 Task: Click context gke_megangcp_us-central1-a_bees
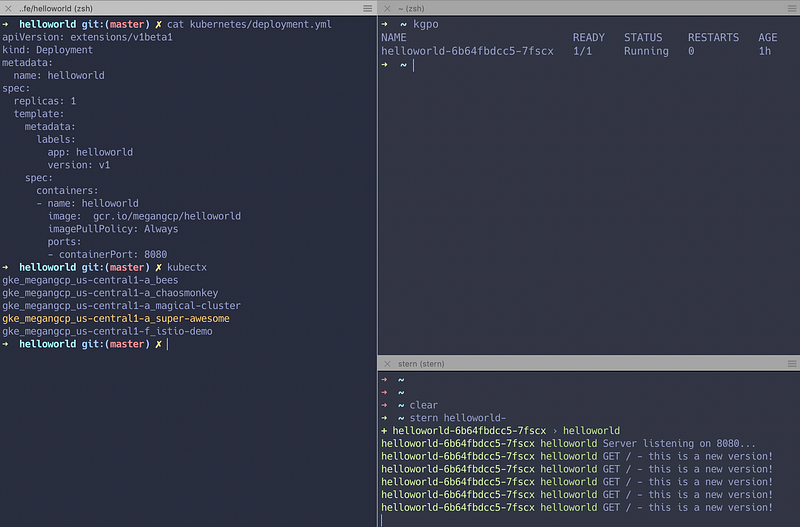[x=90, y=280]
